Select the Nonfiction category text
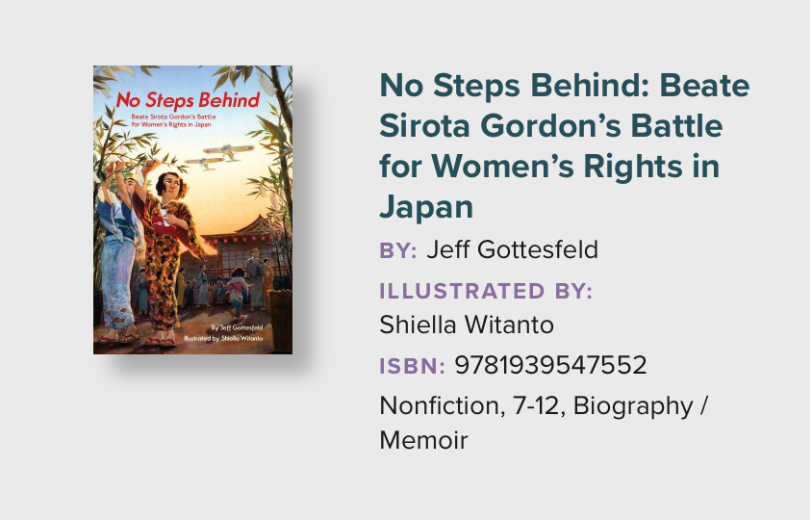Image resolution: width=812 pixels, height=520 pixels. [434, 406]
